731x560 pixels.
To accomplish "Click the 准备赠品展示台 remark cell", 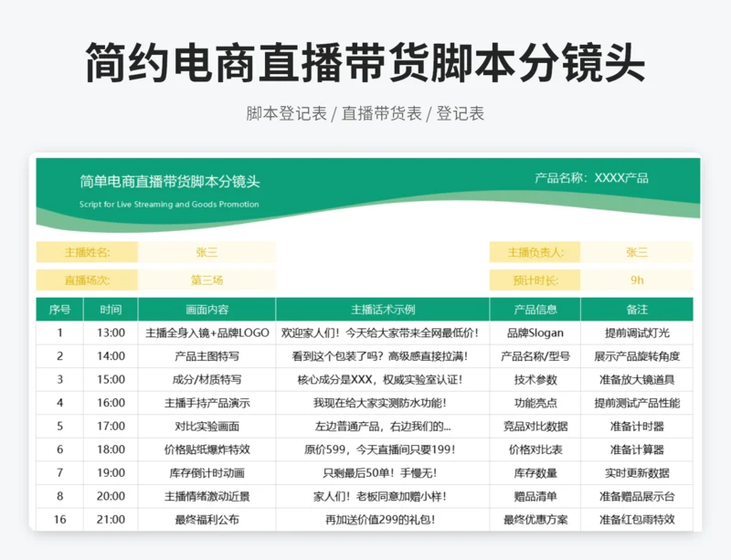I will pos(637,496).
